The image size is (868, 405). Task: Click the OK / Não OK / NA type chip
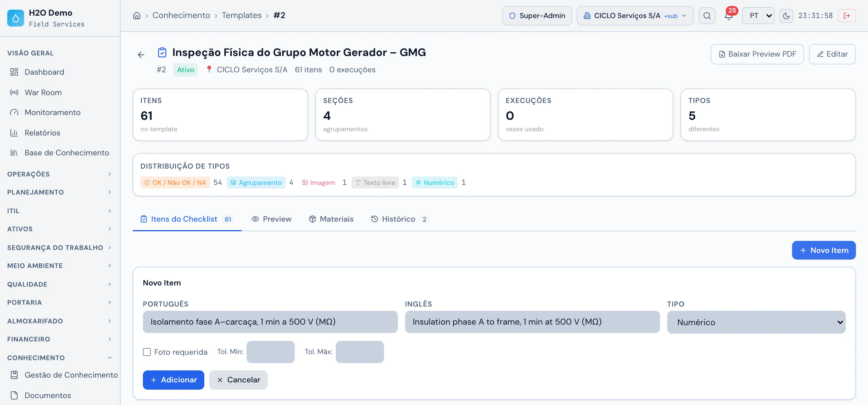(175, 182)
